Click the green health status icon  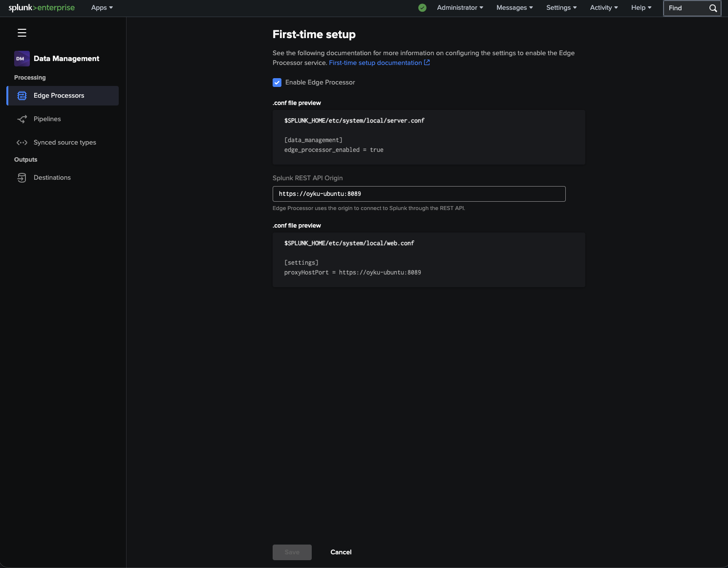point(423,8)
